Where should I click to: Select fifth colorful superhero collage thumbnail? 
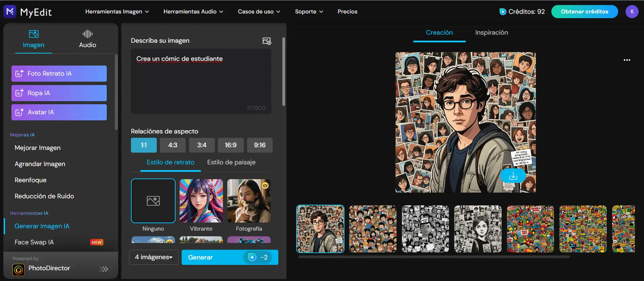531,229
